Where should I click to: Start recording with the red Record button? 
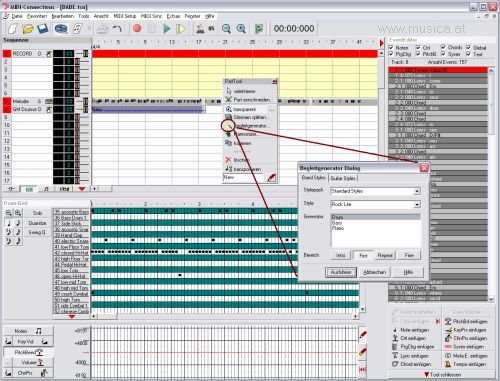click(x=137, y=28)
